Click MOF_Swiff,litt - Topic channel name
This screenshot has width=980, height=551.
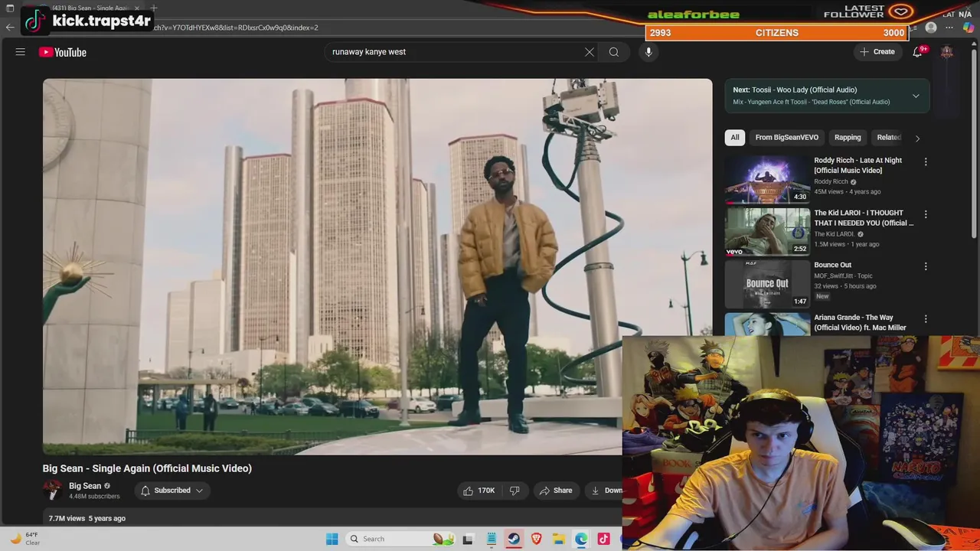[x=843, y=275]
